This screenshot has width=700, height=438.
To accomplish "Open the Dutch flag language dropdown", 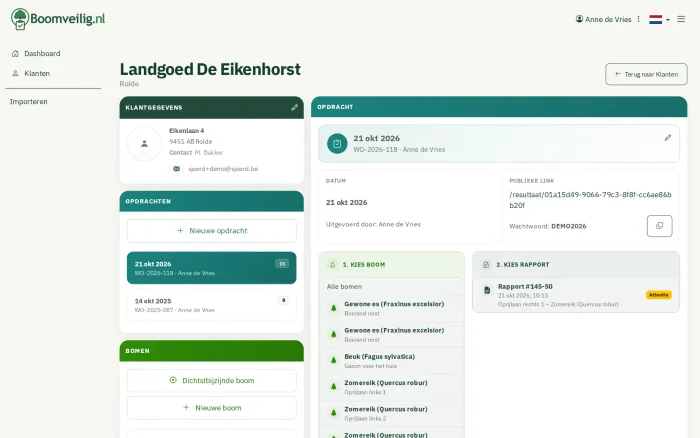I will pyautogui.click(x=659, y=19).
